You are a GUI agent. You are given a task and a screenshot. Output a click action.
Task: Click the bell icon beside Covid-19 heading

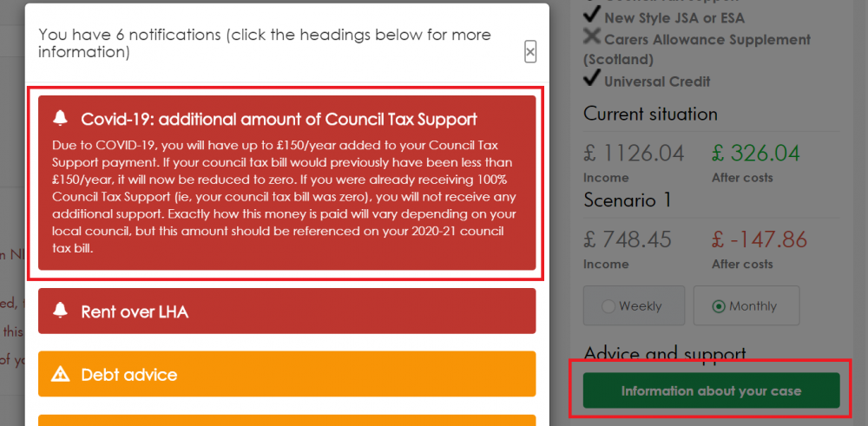point(61,118)
